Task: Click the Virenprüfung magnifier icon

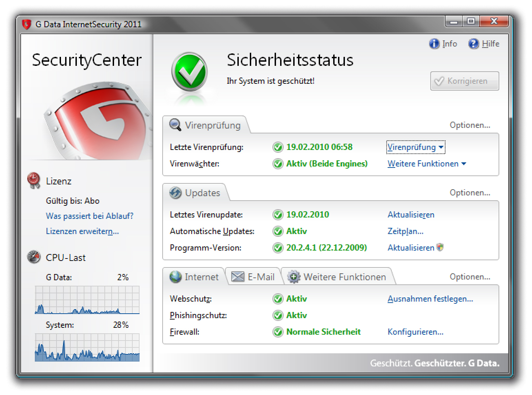Action: point(175,125)
